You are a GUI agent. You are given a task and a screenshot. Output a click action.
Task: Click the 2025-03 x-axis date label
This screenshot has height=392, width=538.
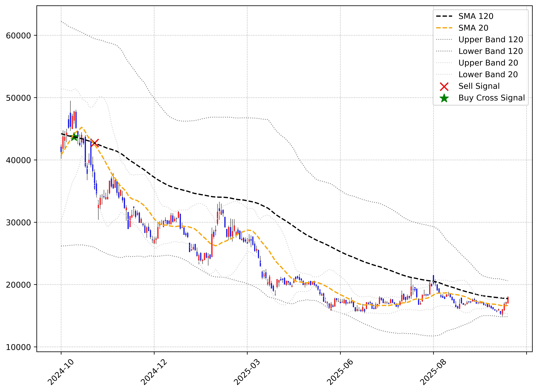pyautogui.click(x=247, y=372)
